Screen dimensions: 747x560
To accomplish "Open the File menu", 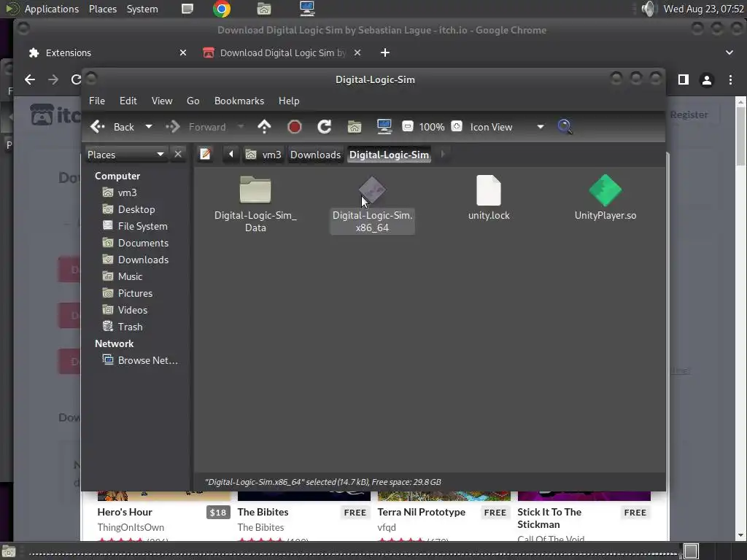I will (97, 101).
